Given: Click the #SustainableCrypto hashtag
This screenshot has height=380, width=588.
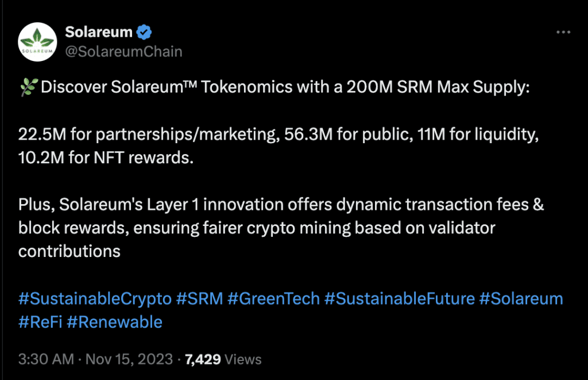Looking at the screenshot, I should click(x=95, y=299).
